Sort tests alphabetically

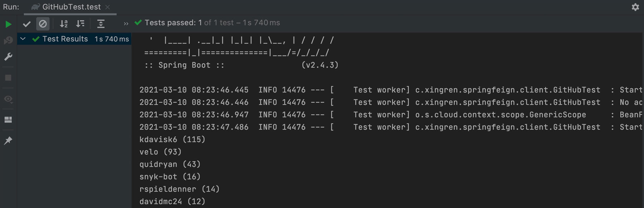pos(64,24)
